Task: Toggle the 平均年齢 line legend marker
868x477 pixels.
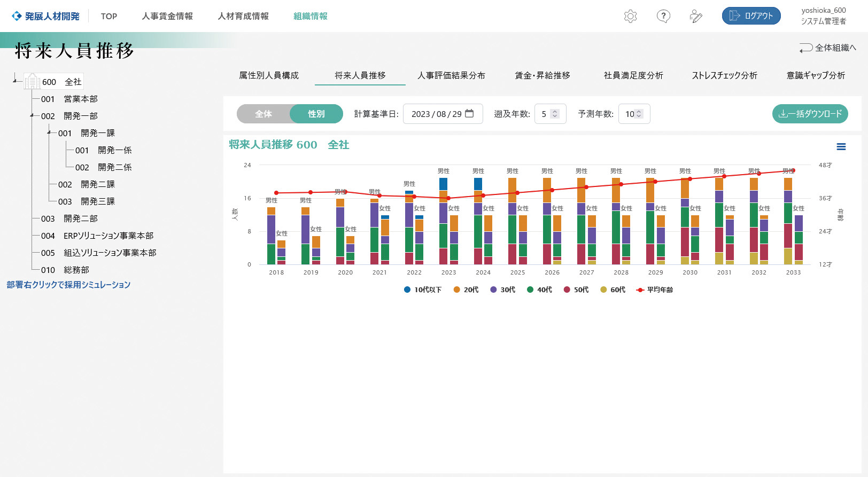Action: 640,290
